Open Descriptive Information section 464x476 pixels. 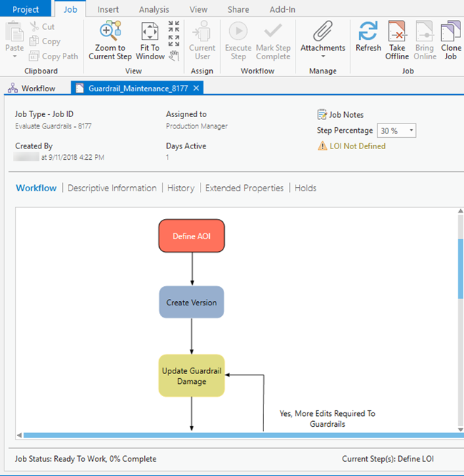112,188
